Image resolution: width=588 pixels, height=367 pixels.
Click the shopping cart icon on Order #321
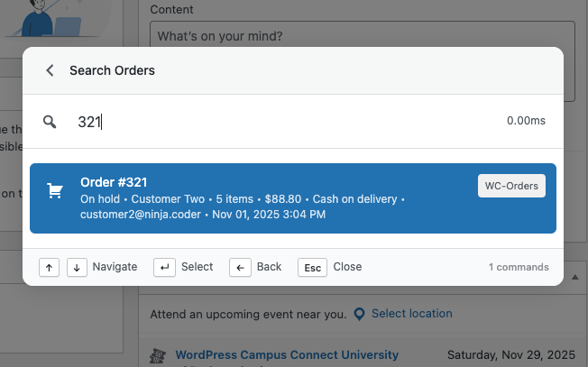pyautogui.click(x=55, y=191)
